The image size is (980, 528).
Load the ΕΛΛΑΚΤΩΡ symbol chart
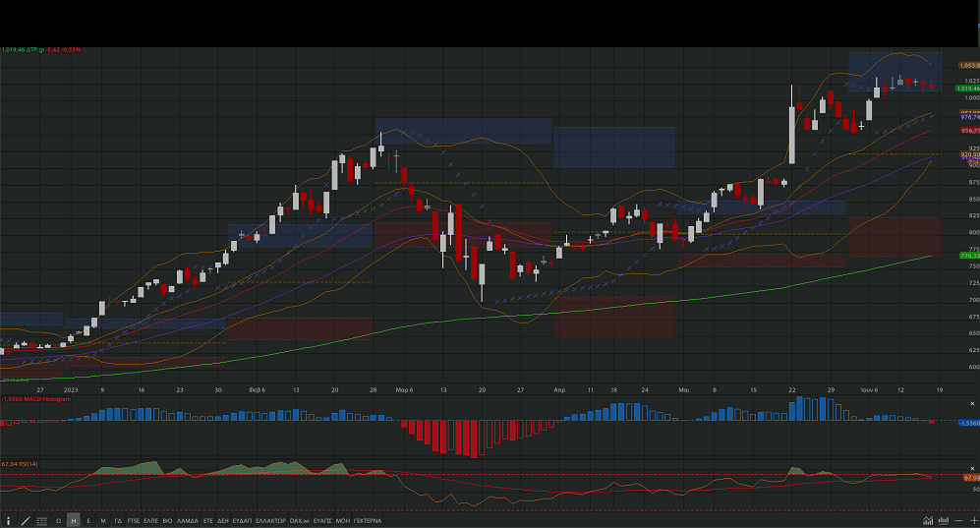click(x=270, y=520)
